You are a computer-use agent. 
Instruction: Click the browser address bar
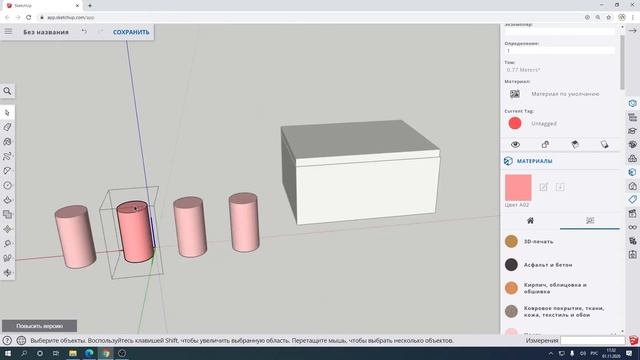[x=310, y=18]
